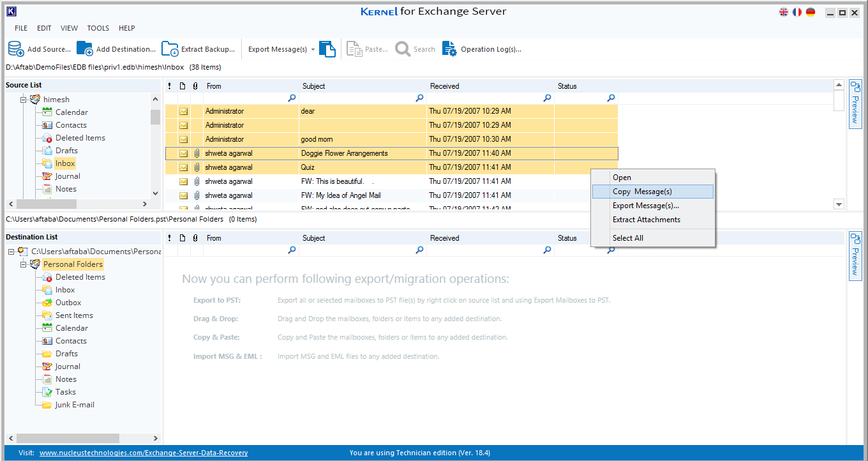This screenshot has height=461, width=868.
Task: Sort source list by Subject column header
Action: (x=363, y=86)
